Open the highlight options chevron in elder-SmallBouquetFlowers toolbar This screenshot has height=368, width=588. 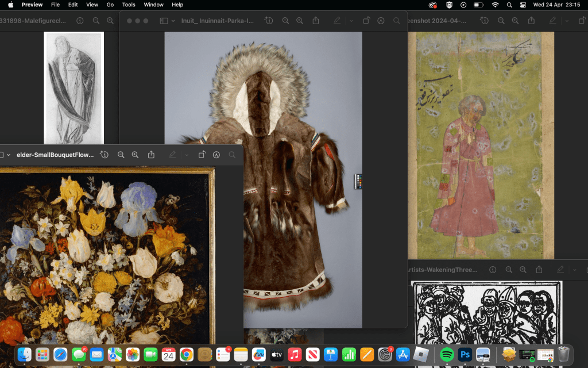pyautogui.click(x=187, y=155)
